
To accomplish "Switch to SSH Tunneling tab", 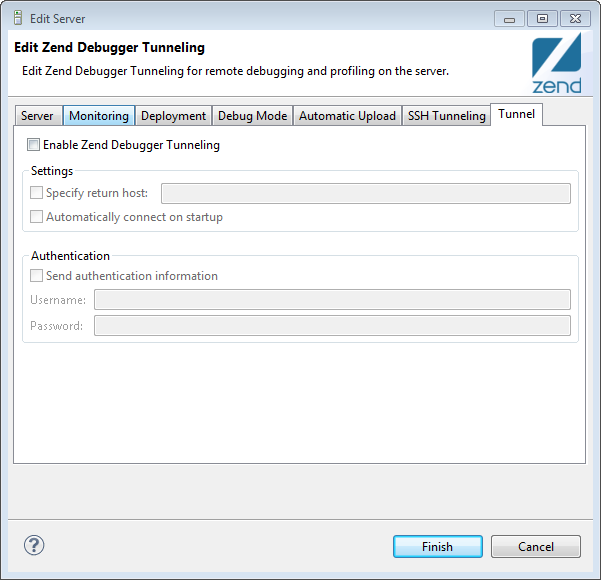I will point(447,115).
